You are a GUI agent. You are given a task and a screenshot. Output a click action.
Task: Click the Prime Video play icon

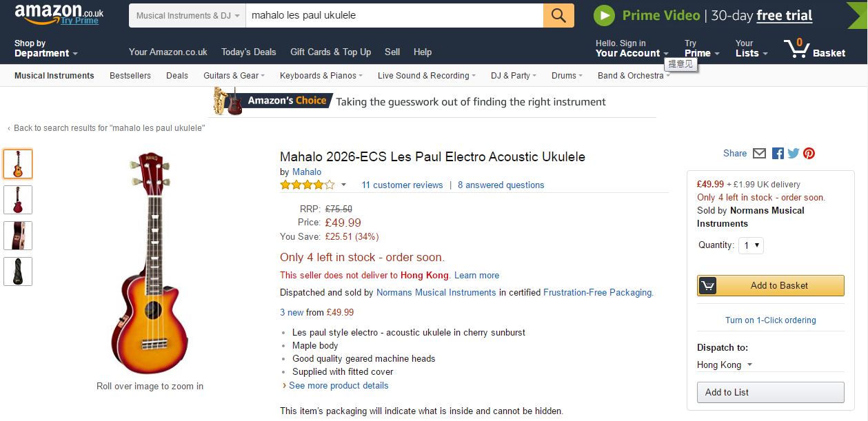[x=604, y=16]
